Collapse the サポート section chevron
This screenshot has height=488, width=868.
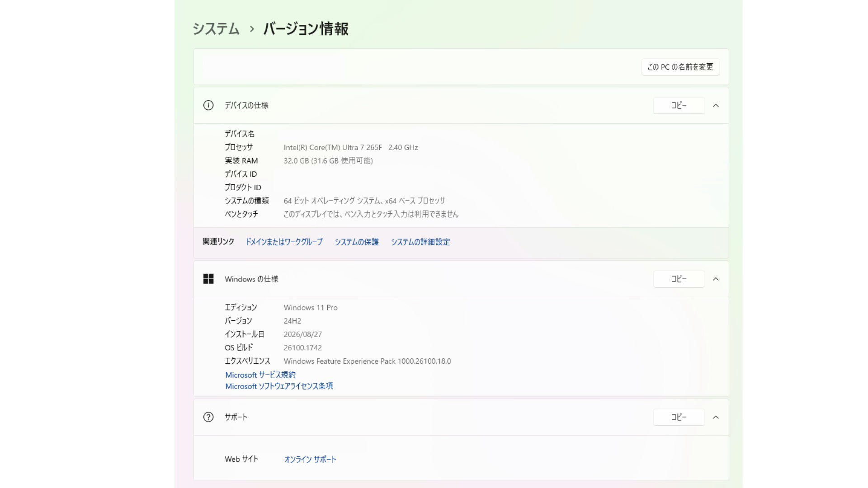(716, 417)
